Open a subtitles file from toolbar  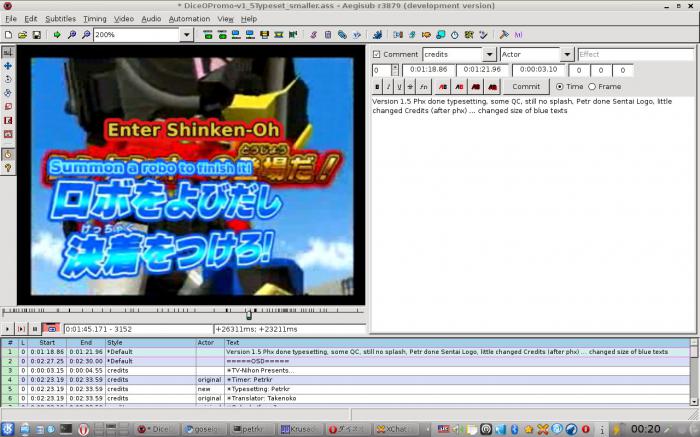click(x=22, y=34)
